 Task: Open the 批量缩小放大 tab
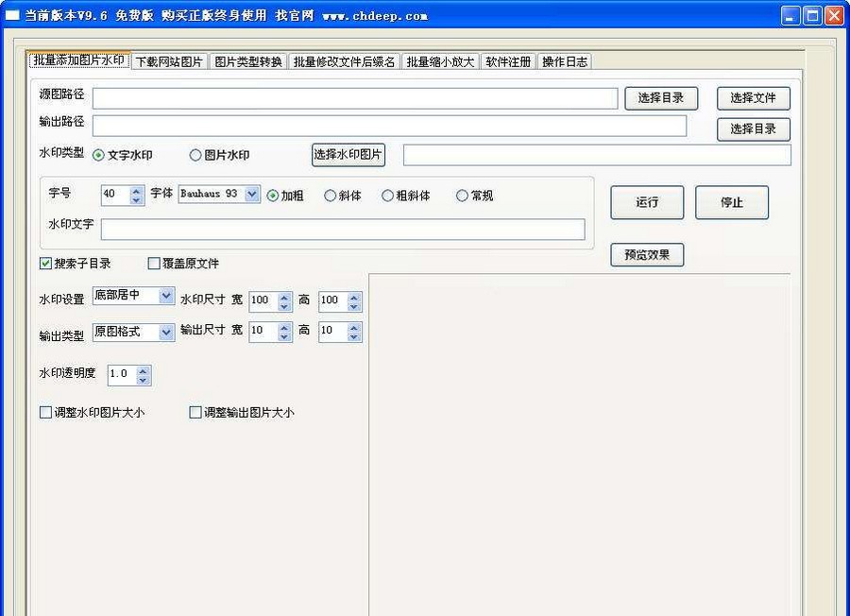(440, 60)
